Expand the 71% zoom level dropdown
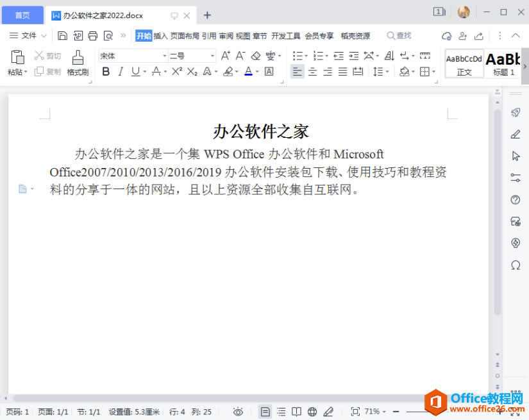 click(375, 412)
